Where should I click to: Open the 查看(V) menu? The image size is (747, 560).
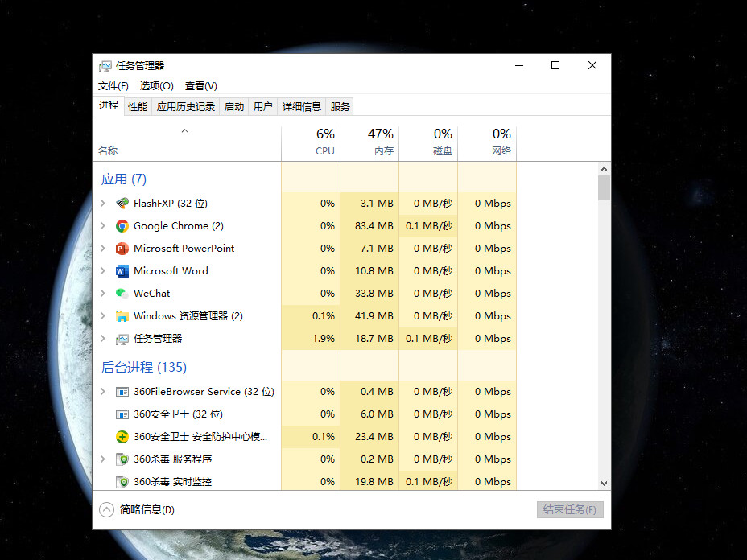pos(201,86)
